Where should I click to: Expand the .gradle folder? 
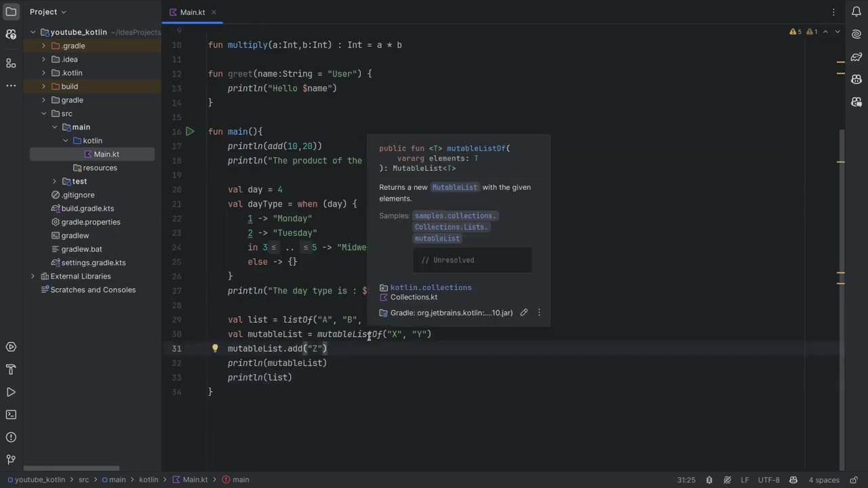43,45
